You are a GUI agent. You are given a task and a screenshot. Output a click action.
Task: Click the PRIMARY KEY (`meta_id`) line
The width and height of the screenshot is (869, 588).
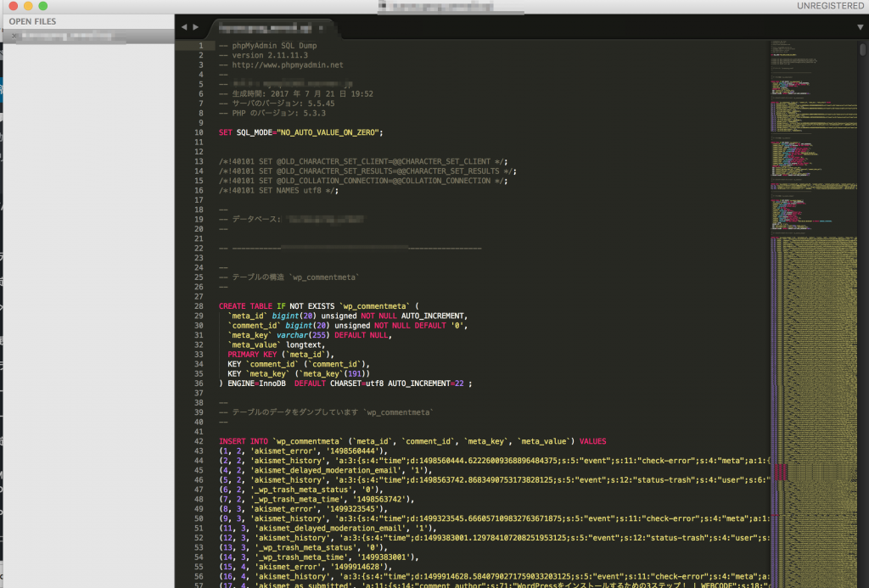(x=280, y=354)
